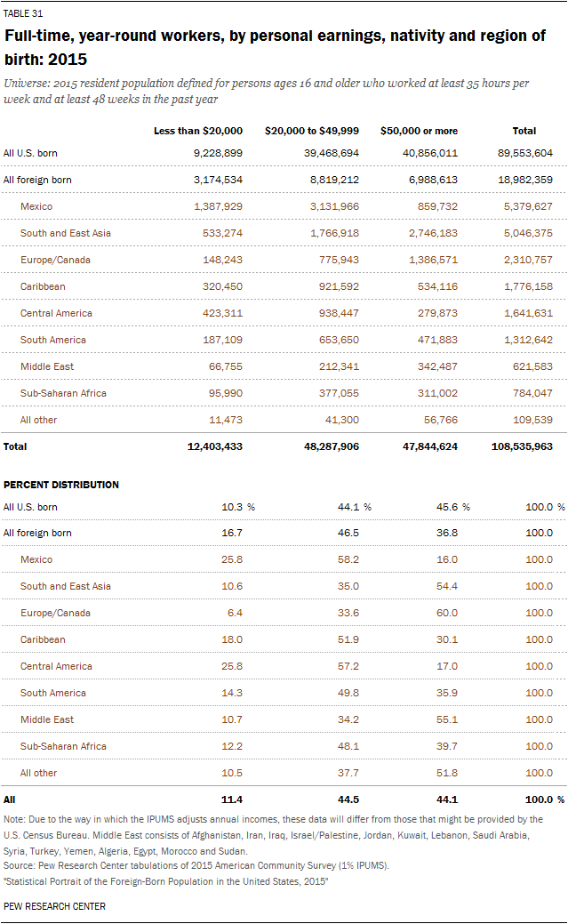The image size is (568, 924).
Task: Click the table title beginning 'Full-time, year-round workers'
Action: coord(275,46)
